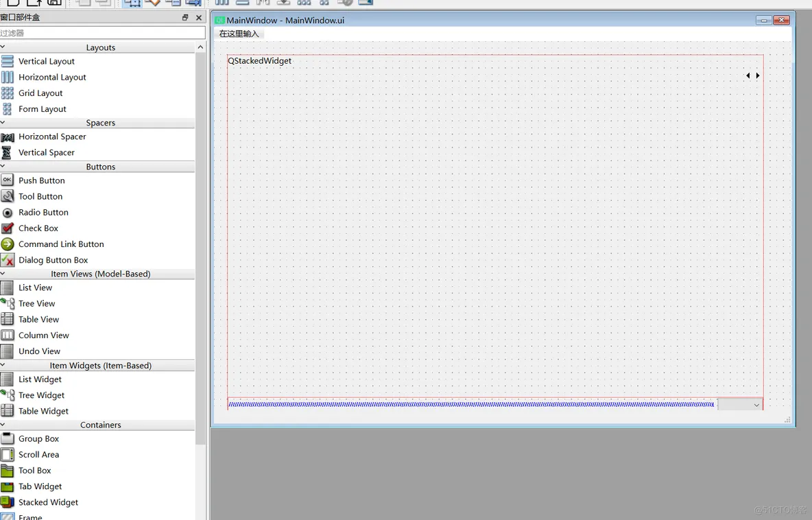This screenshot has height=520, width=812.
Task: Select the Check Box widget entry
Action: tap(38, 228)
